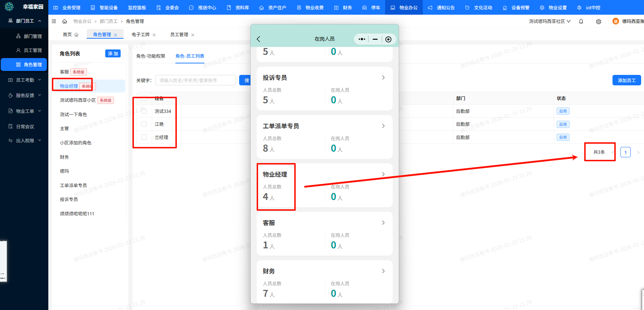Go back with mini-program back arrow

tap(258, 39)
